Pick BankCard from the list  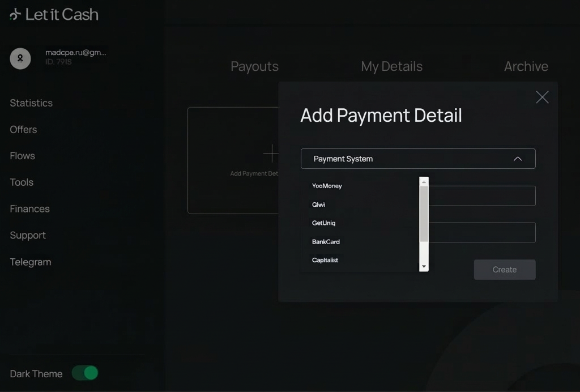point(326,241)
